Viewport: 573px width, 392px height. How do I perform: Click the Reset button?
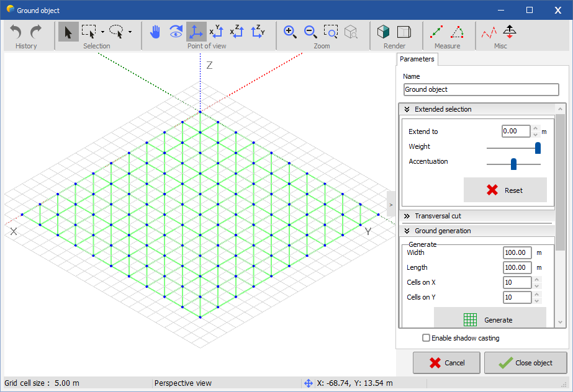click(x=505, y=190)
